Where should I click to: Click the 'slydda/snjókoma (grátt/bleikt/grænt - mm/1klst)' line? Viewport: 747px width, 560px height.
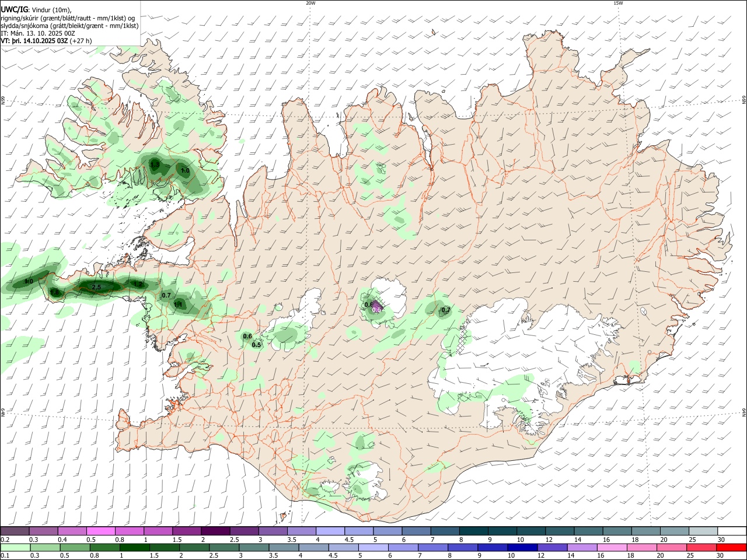(69, 26)
